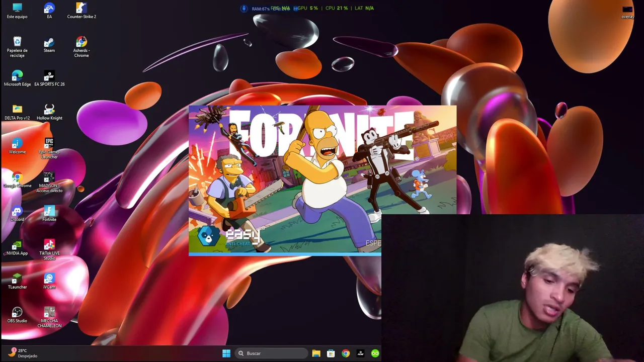Image resolution: width=644 pixels, height=362 pixels.
Task: Launch Epic Games Launcher from the desktop
Action: point(49,148)
